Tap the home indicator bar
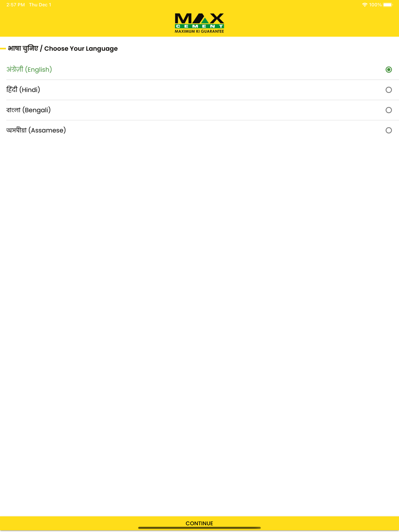This screenshot has height=532, width=399. (199, 528)
